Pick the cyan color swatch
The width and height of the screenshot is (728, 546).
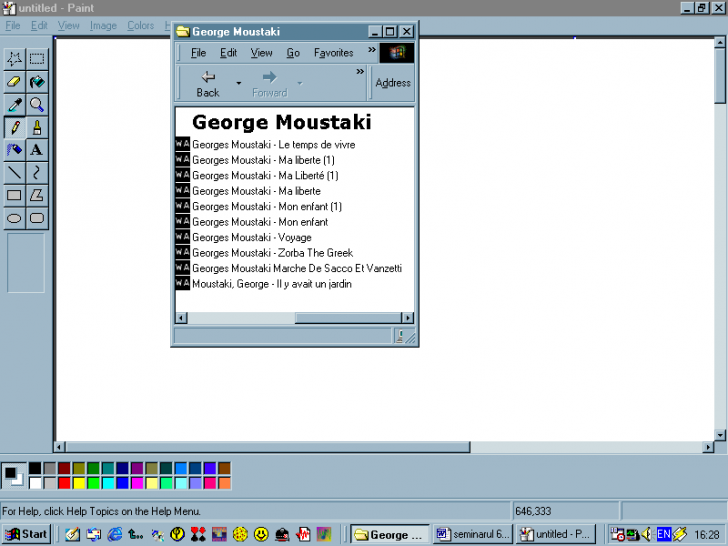108,483
